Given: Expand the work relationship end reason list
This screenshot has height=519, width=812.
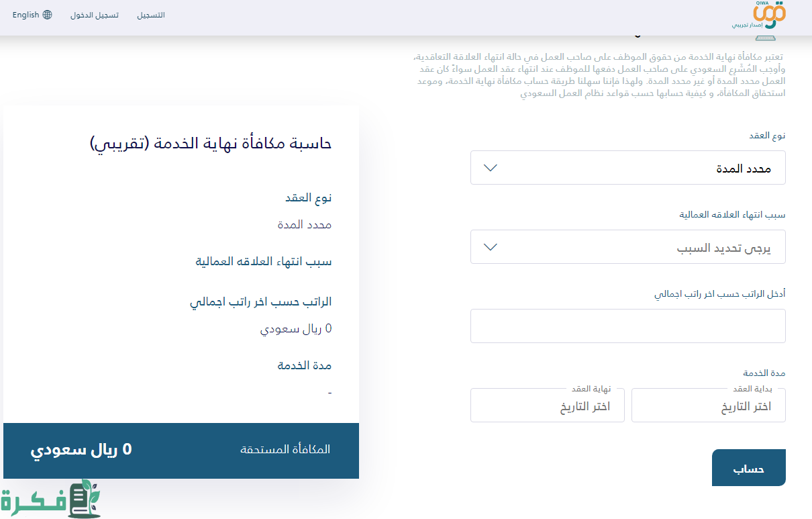Looking at the screenshot, I should [x=627, y=246].
